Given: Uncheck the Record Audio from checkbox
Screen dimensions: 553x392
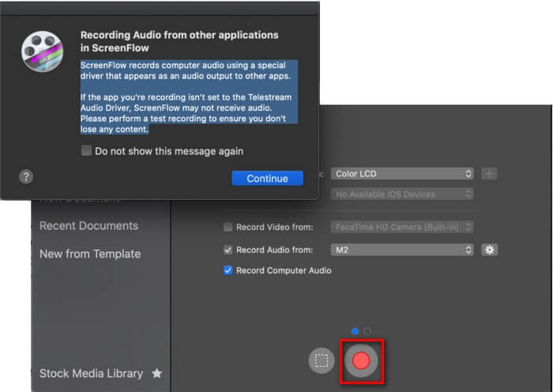Looking at the screenshot, I should 228,250.
